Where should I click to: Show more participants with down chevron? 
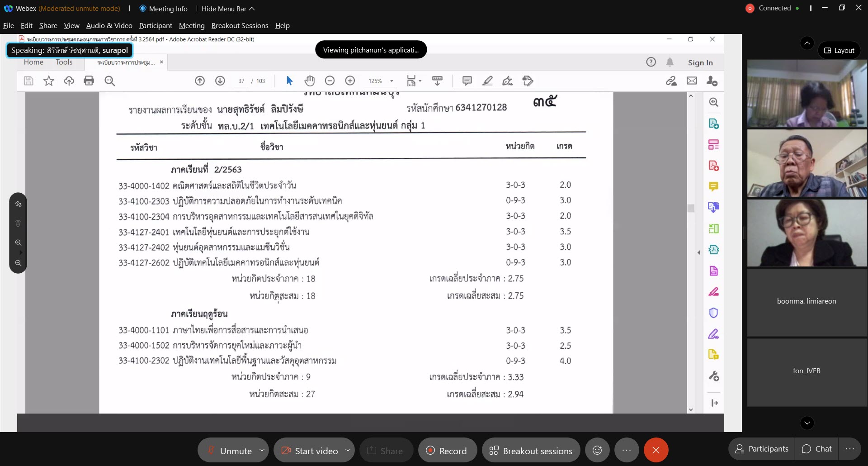807,423
